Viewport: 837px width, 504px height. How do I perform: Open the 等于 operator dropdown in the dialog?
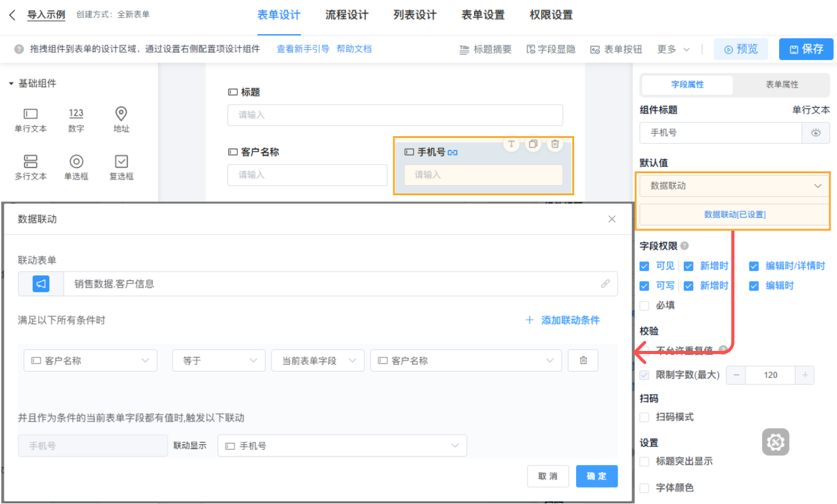tap(219, 360)
